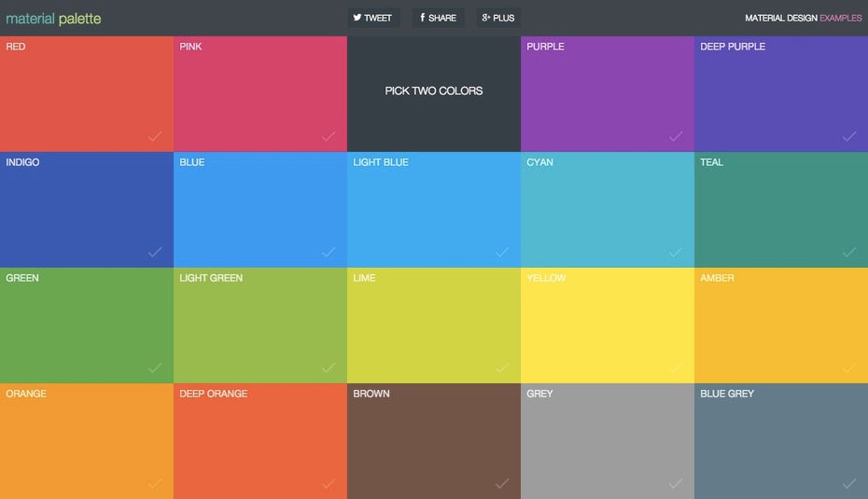868x499 pixels.
Task: Tick the checkmark on the Light Blue tile
Action: pyautogui.click(x=502, y=252)
